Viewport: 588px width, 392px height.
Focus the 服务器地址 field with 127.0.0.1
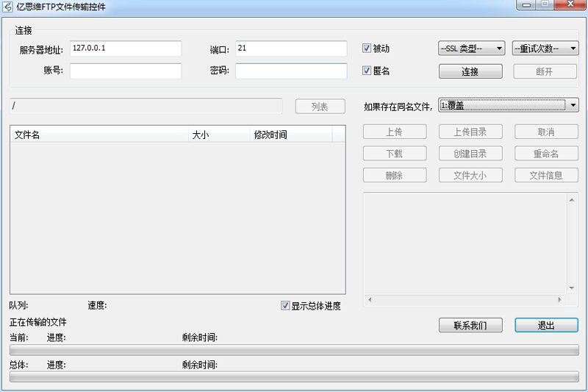[126, 49]
